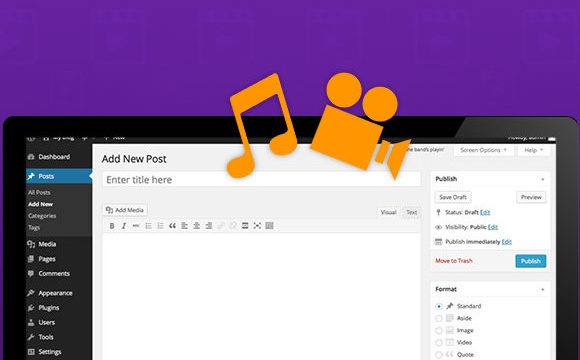Create a bulleted list via toolbar icon
The image size is (580, 360).
(x=148, y=226)
